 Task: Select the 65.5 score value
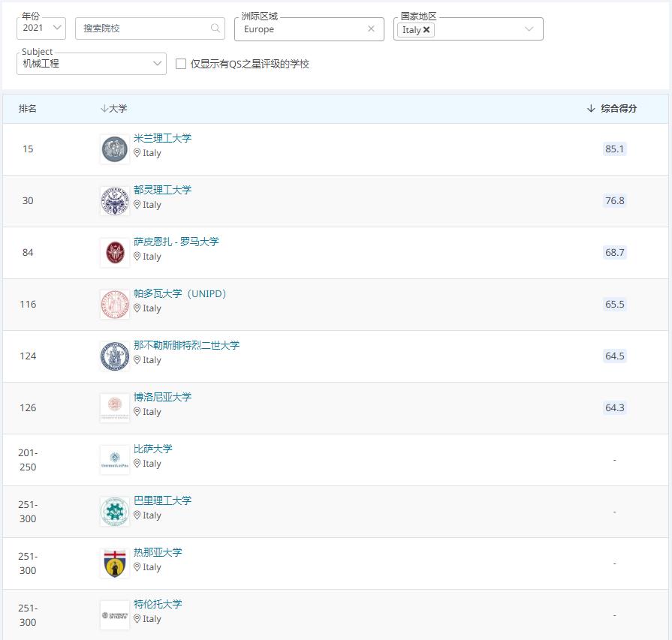pyautogui.click(x=615, y=305)
